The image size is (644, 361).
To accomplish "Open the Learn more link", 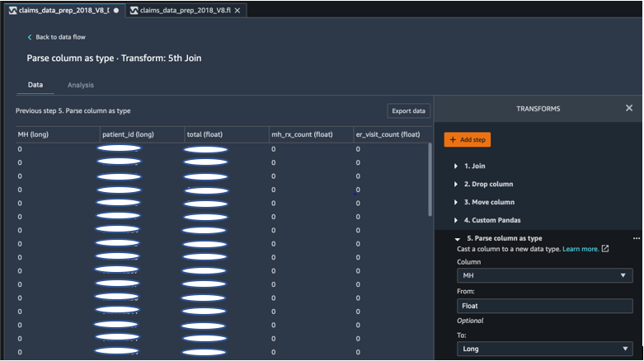I will 581,249.
